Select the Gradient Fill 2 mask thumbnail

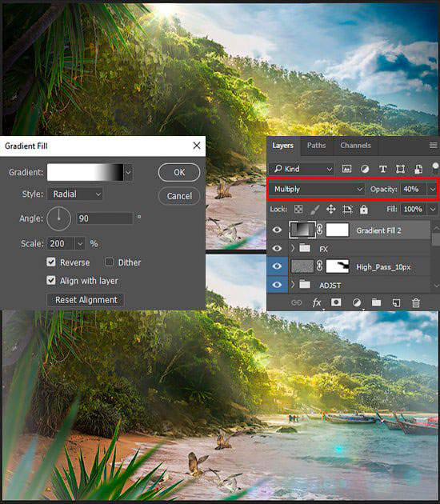pos(338,230)
